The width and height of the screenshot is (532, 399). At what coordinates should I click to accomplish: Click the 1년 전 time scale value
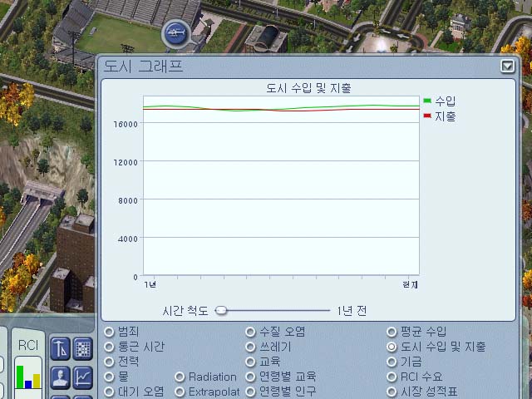(352, 310)
